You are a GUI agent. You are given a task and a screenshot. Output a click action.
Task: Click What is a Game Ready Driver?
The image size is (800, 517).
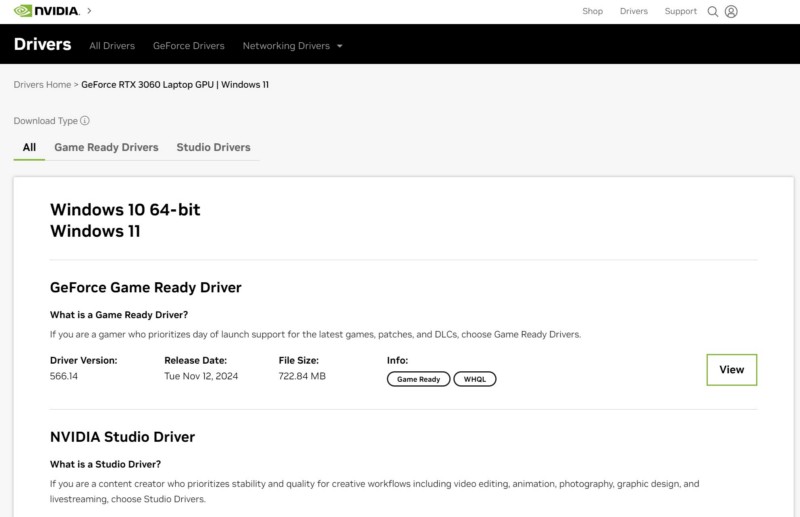click(119, 315)
